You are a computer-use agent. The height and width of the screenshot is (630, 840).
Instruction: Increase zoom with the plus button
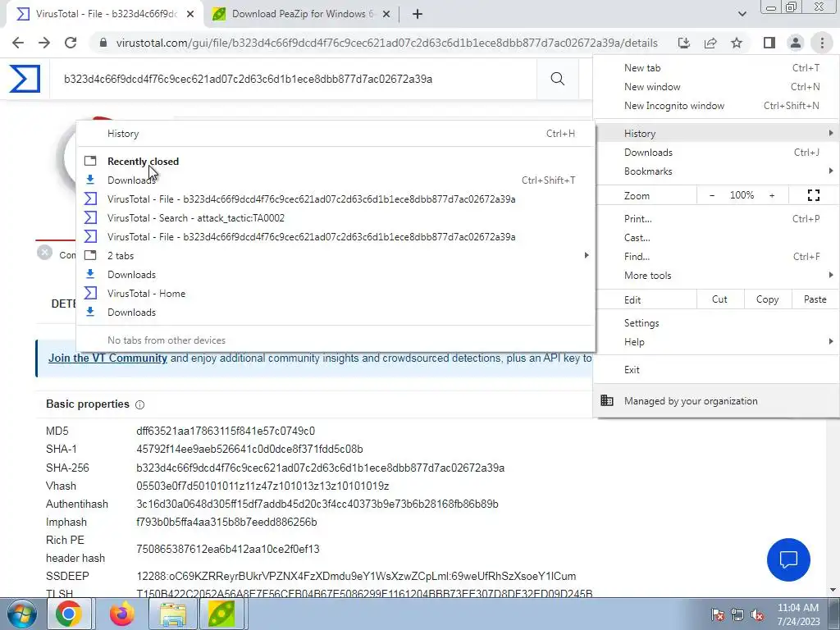[772, 195]
